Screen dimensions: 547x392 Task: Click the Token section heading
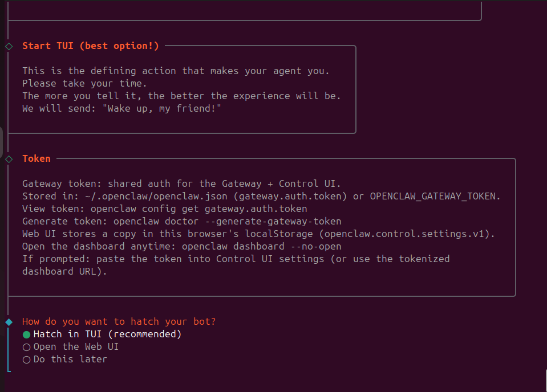coord(37,159)
